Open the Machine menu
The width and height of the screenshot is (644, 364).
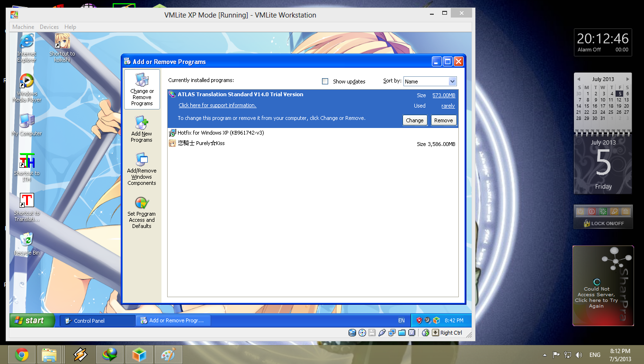[23, 27]
